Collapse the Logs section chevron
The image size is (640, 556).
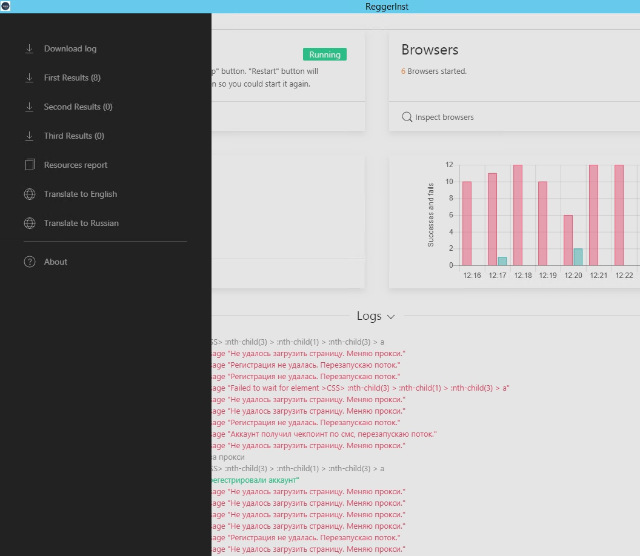tap(391, 316)
